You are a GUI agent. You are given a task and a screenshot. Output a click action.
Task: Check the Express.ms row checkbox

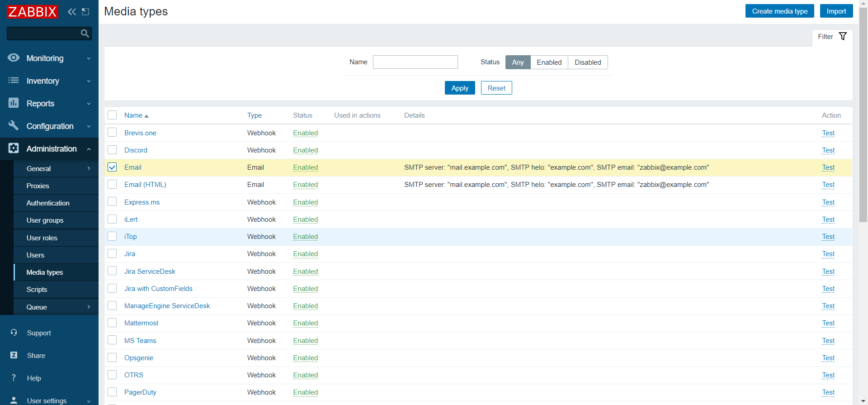pos(112,201)
